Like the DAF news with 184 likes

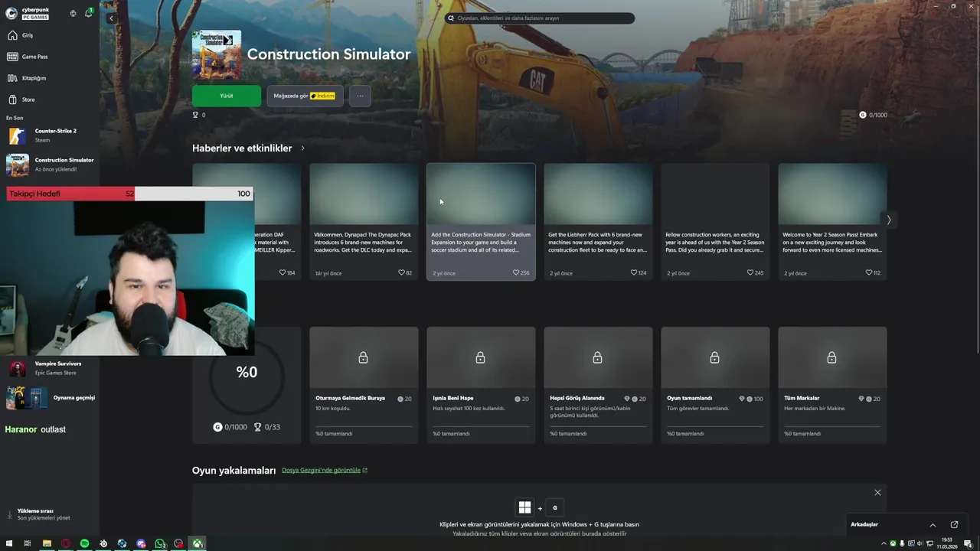click(x=283, y=272)
